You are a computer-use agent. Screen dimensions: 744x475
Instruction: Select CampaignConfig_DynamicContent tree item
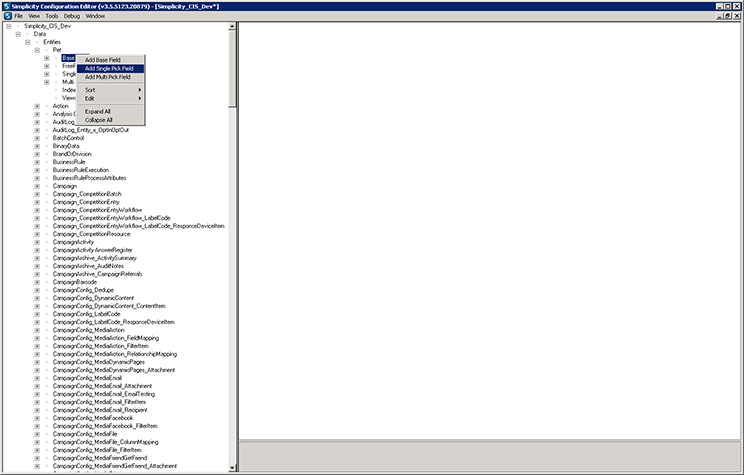coord(93,298)
